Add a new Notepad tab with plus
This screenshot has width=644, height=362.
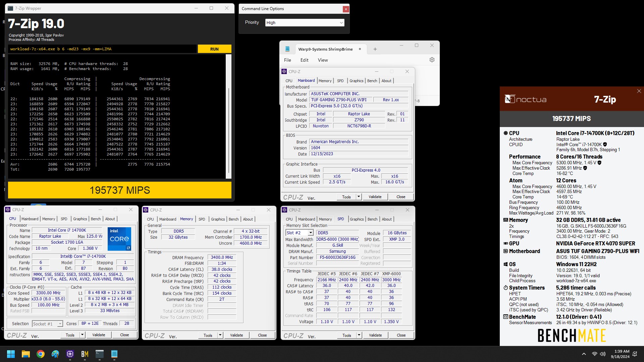[375, 49]
